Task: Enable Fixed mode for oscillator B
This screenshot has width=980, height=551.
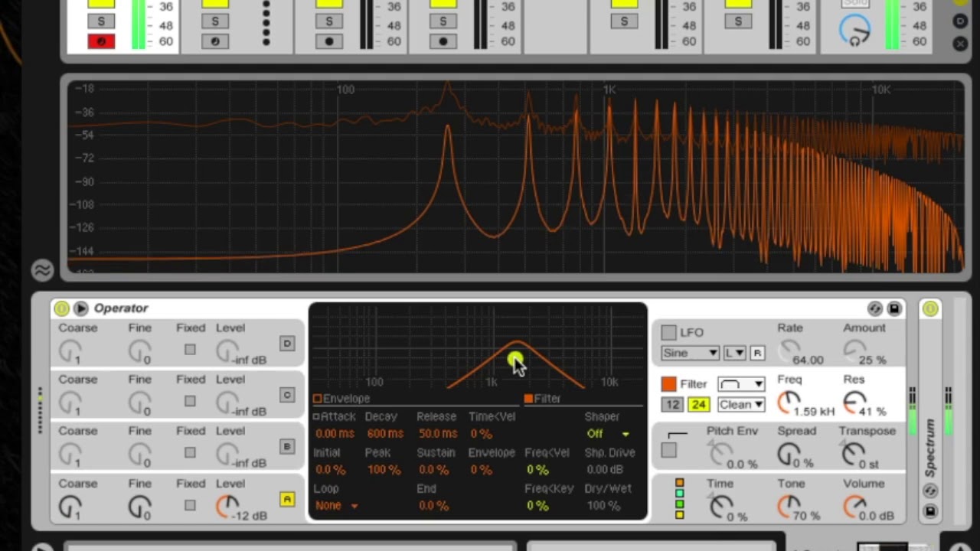Action: coord(190,453)
